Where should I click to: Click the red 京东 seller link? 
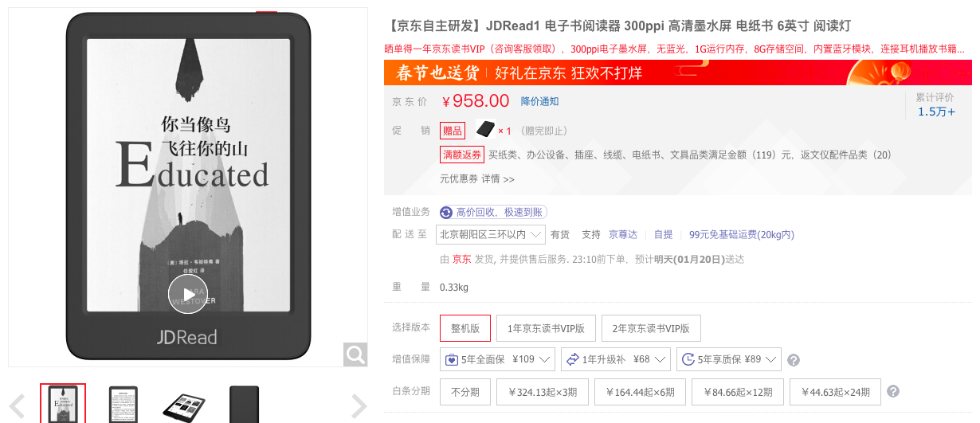pos(461,259)
